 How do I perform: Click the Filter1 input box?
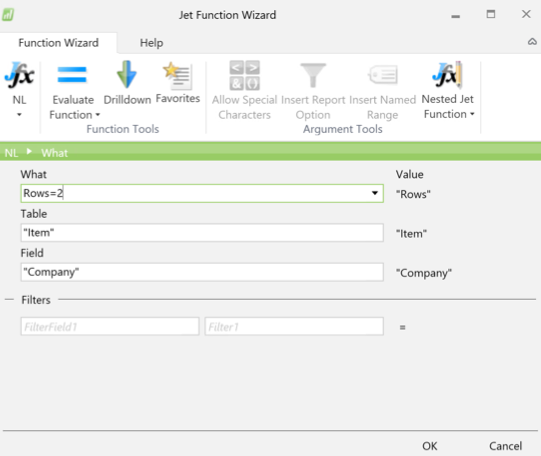point(294,326)
